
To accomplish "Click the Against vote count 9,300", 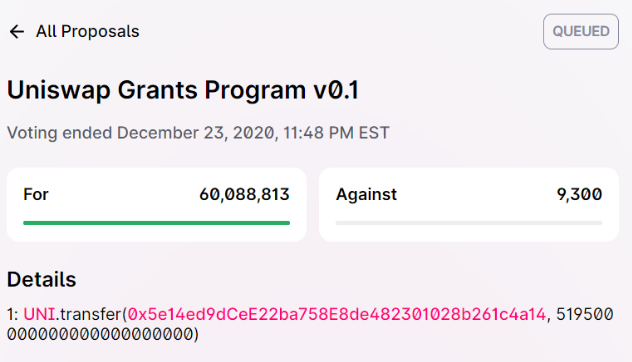I will tap(579, 194).
